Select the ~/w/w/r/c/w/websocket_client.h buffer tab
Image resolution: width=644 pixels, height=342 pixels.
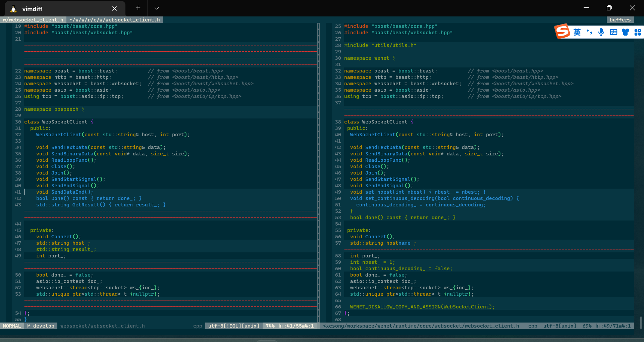114,20
